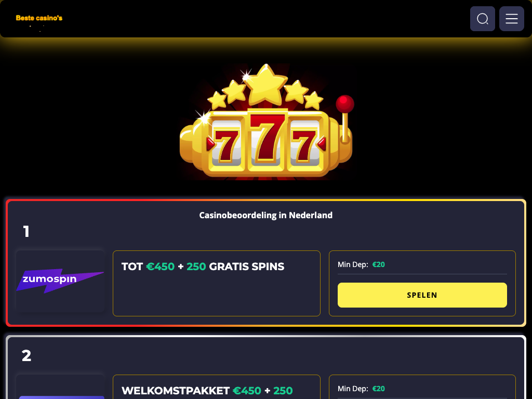
Task: Click the rank number 2 label
Action: coord(26,356)
